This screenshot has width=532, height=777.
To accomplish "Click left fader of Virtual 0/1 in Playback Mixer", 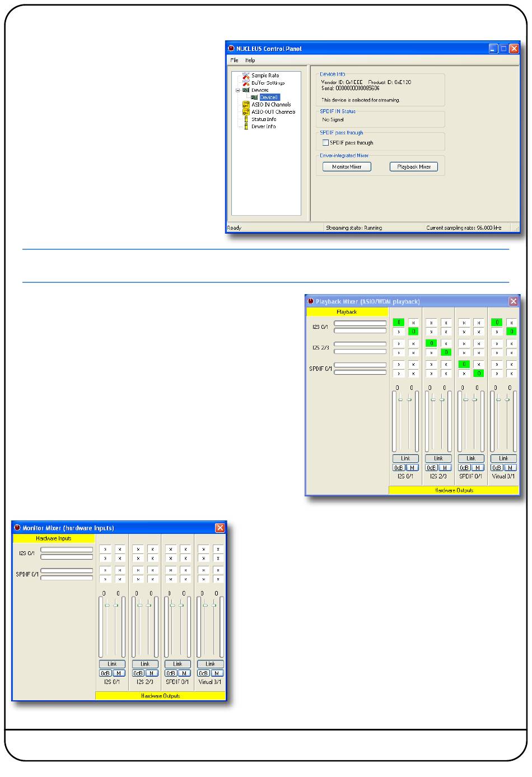I will click(x=498, y=399).
